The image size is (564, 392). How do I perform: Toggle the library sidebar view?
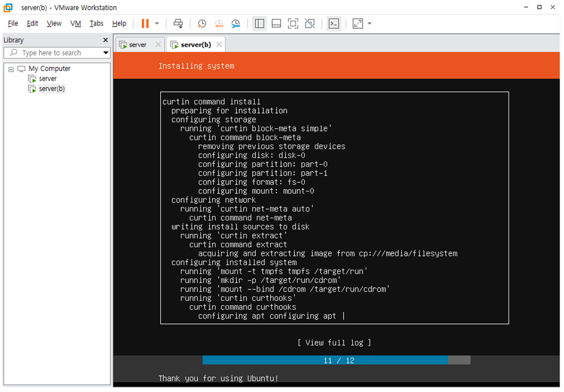260,24
